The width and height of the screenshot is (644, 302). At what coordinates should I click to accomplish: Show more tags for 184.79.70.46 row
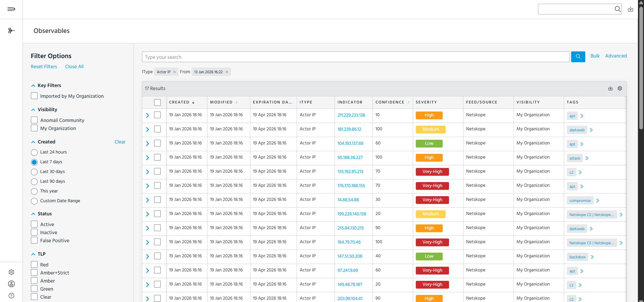(x=621, y=243)
